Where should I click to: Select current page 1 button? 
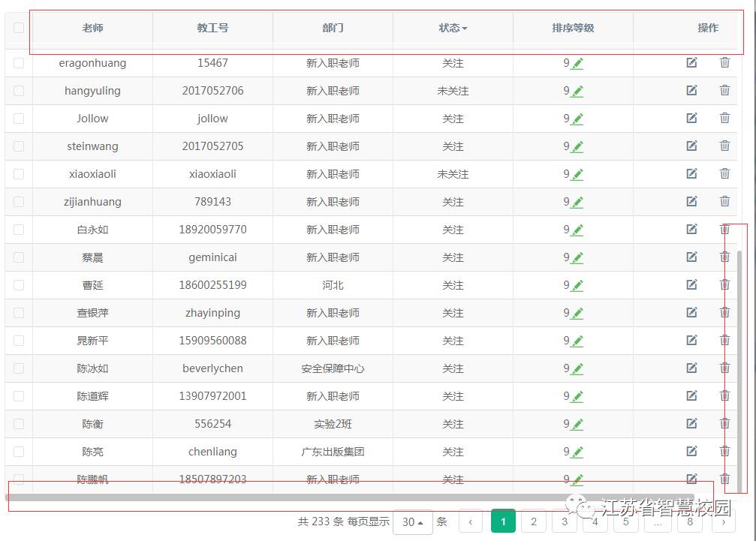coord(503,521)
